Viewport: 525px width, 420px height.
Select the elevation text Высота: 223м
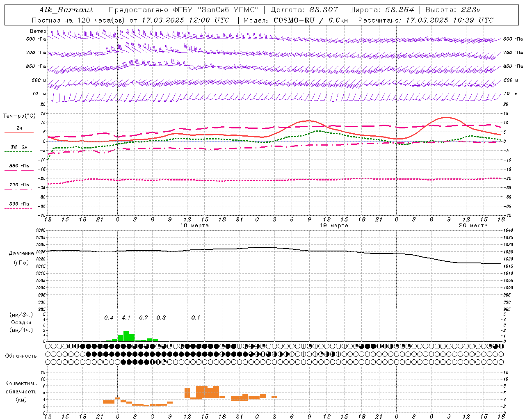(x=453, y=10)
